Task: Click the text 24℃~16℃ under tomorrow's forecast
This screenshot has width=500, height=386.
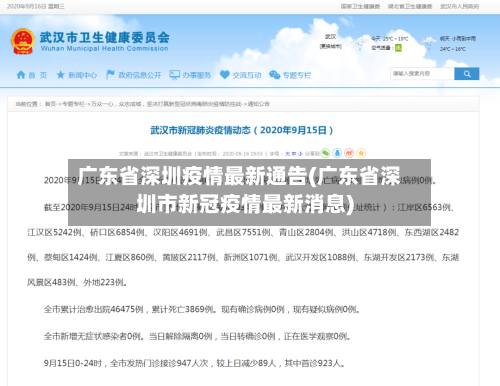Action: [452, 49]
